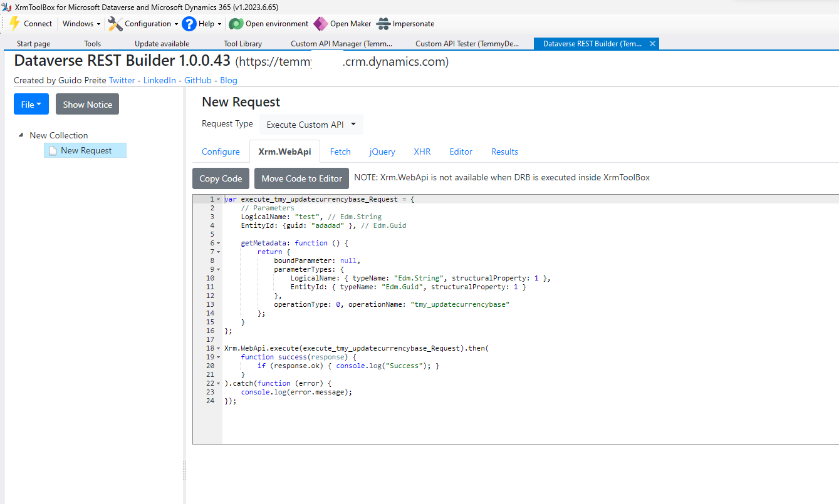Switch to the Editor tab

click(x=461, y=152)
